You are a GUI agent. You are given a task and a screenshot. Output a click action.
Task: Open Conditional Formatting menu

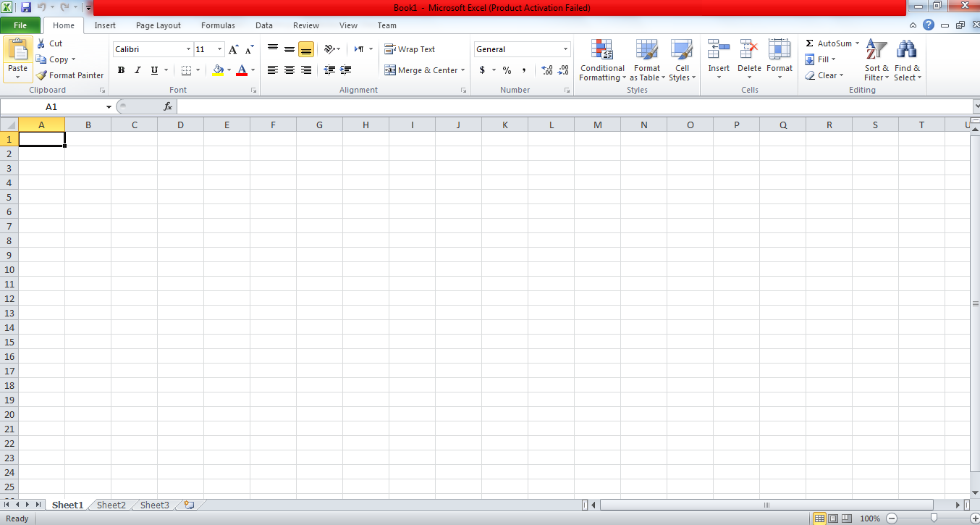click(x=602, y=60)
